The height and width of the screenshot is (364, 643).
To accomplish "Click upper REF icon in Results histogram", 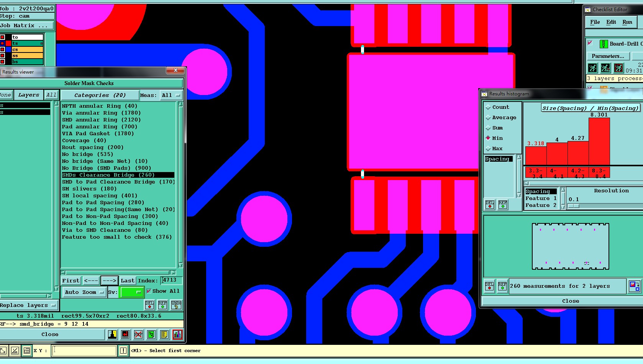I will [x=503, y=205].
